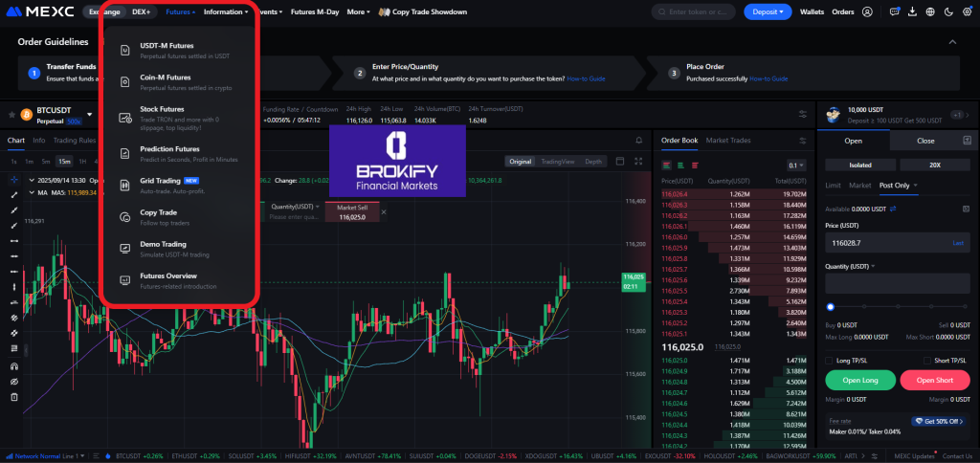Toggle the Original chart view option

coord(520,162)
